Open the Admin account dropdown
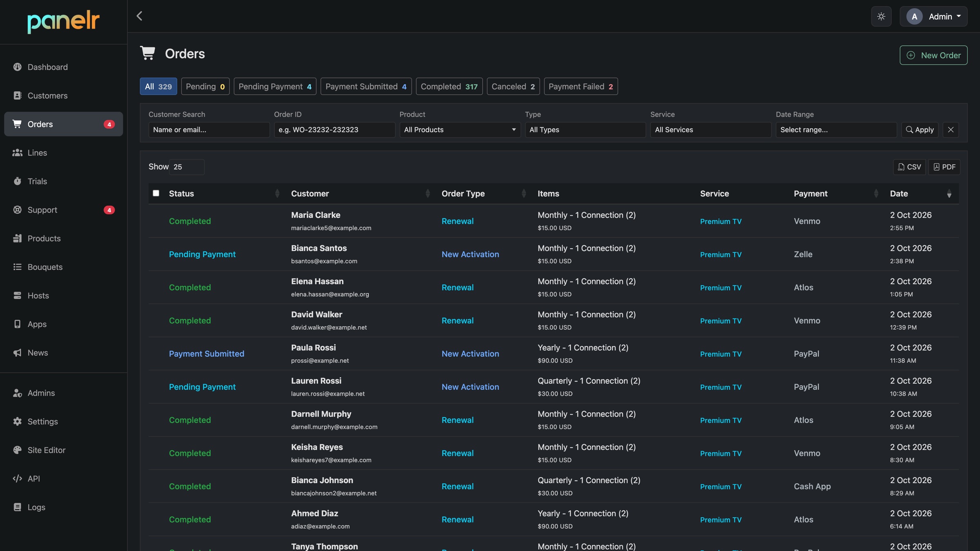This screenshot has height=551, width=980. coord(933,16)
